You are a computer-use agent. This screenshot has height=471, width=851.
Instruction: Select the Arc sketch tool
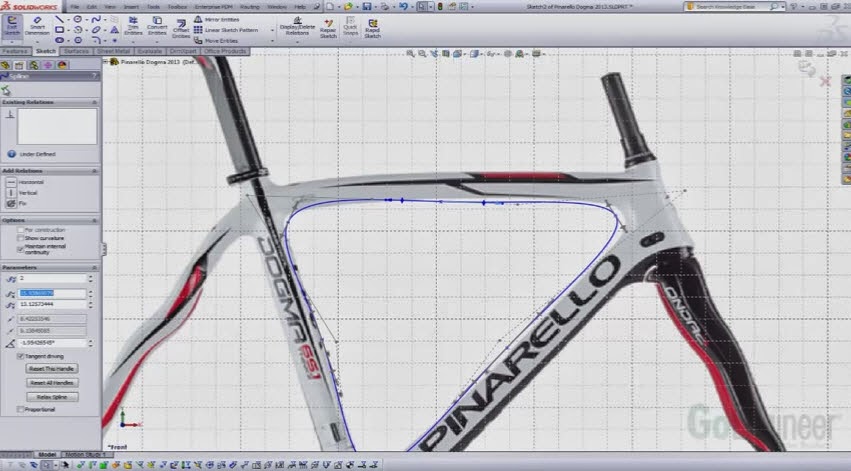coord(78,30)
